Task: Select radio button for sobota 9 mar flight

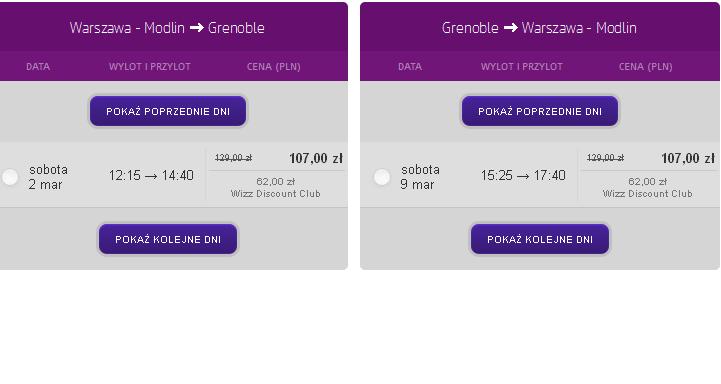Action: point(382,177)
